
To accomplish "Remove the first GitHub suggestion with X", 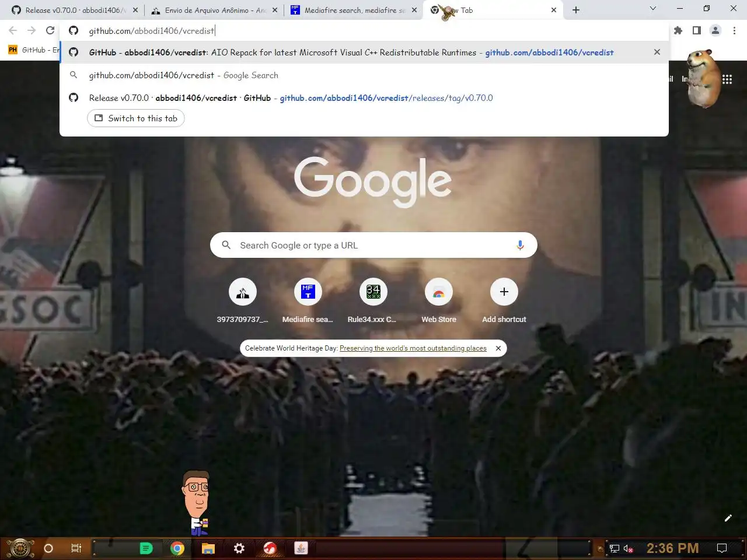I will point(657,52).
